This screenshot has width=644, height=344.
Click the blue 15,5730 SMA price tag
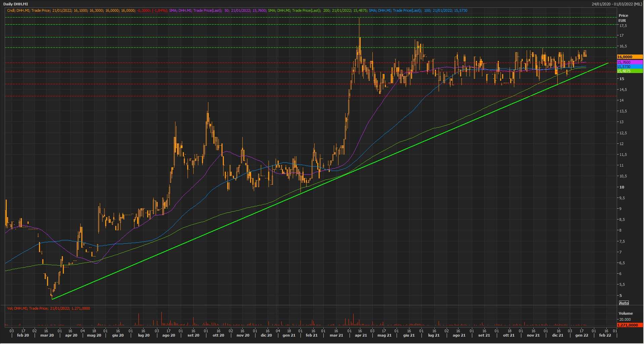pos(630,67)
